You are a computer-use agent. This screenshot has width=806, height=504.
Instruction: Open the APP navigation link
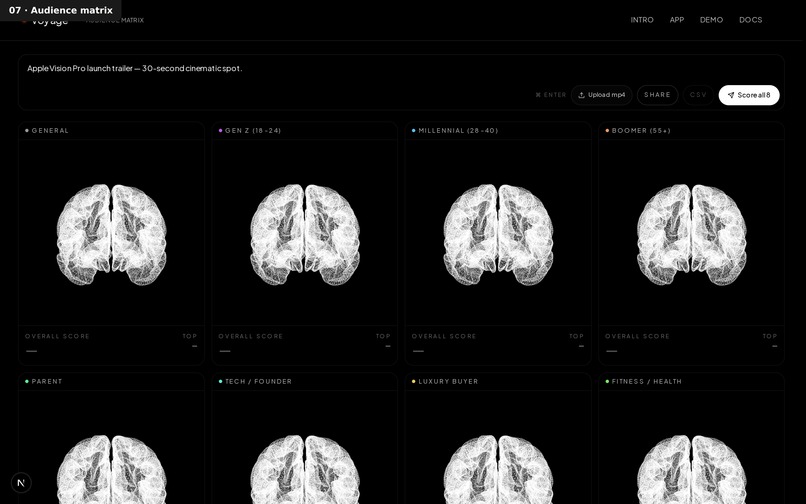pos(676,20)
